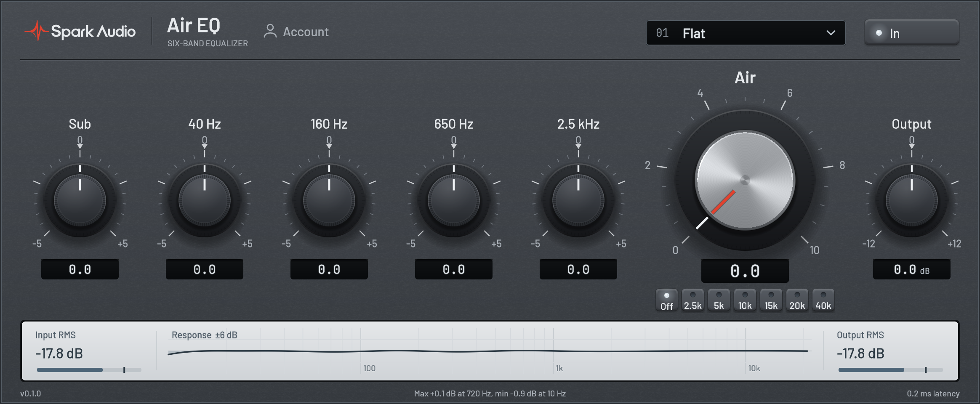Image resolution: width=980 pixels, height=404 pixels.
Task: Click the Input RMS level meter bar
Action: pos(89,370)
